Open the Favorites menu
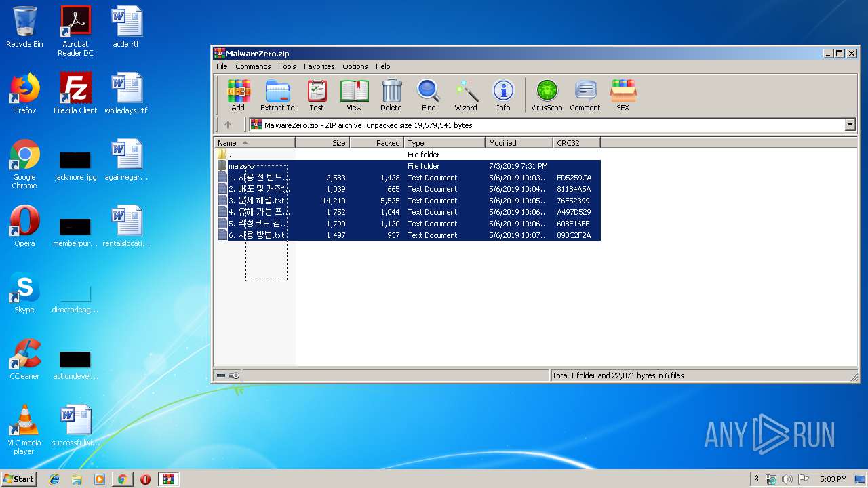This screenshot has width=868, height=488. (319, 66)
